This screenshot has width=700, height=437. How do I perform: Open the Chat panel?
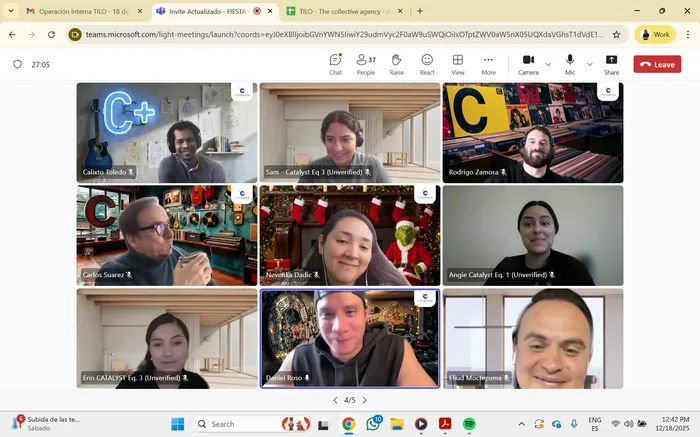point(335,64)
